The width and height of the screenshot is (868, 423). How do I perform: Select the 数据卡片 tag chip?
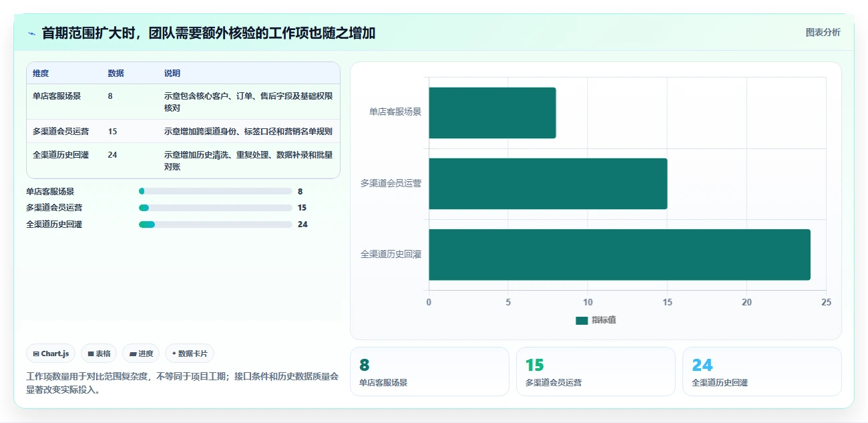point(190,354)
